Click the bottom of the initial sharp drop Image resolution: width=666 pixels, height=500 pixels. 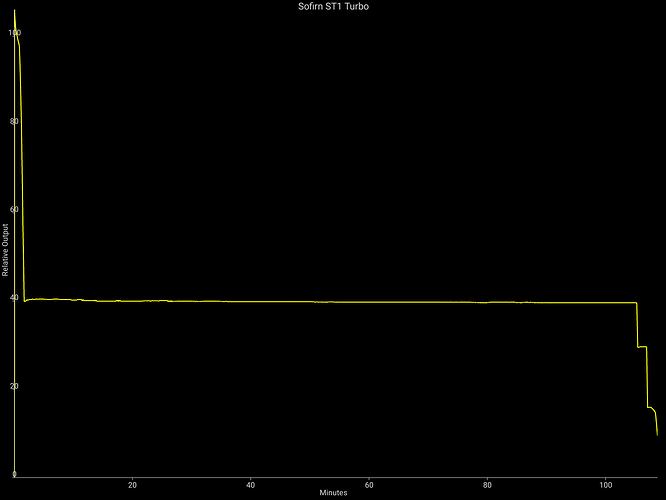[x=24, y=300]
